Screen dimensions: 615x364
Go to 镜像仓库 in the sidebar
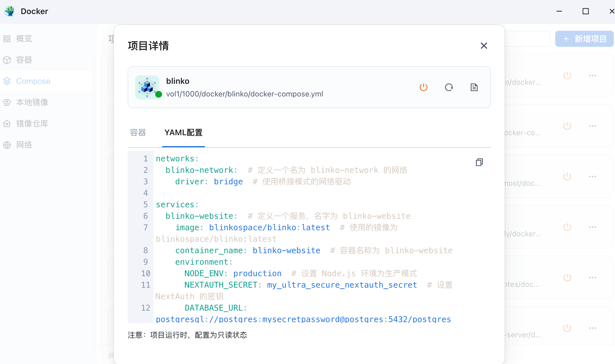[x=46, y=123]
